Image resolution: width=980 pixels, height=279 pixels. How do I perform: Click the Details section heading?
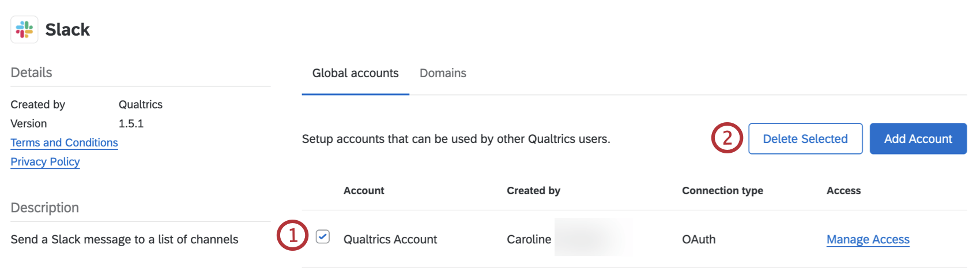[31, 73]
